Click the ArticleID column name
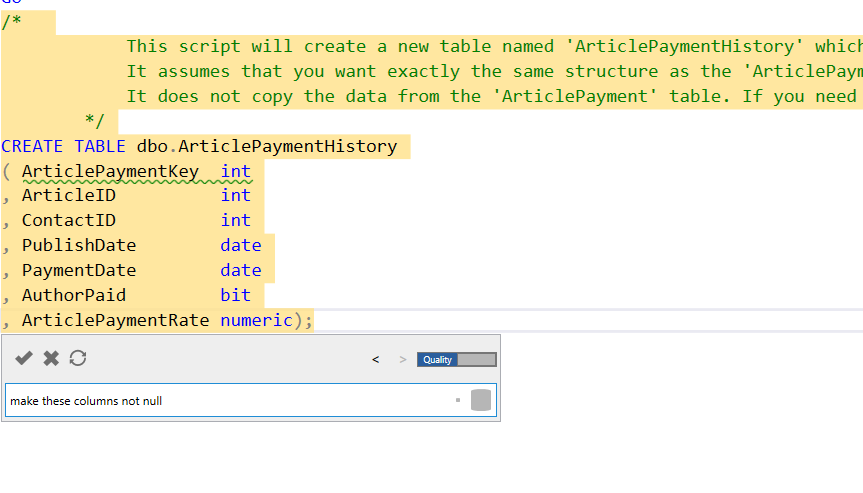The image size is (863, 493). click(x=68, y=196)
